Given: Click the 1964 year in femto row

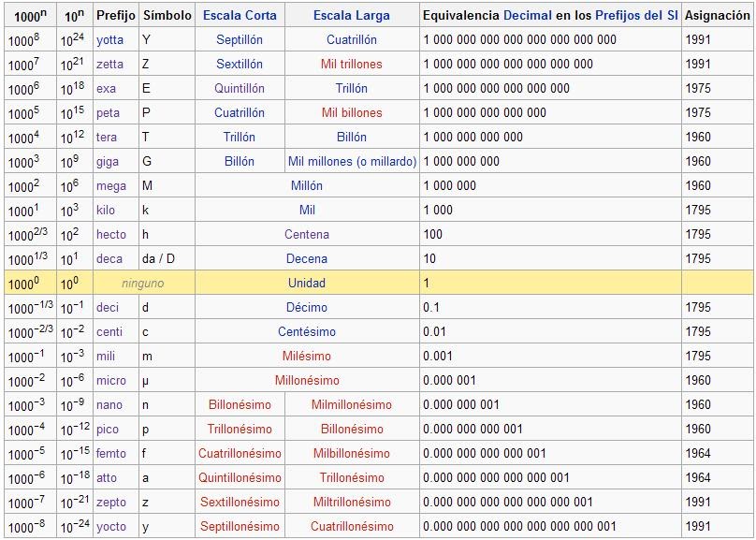Looking at the screenshot, I should (x=698, y=453).
